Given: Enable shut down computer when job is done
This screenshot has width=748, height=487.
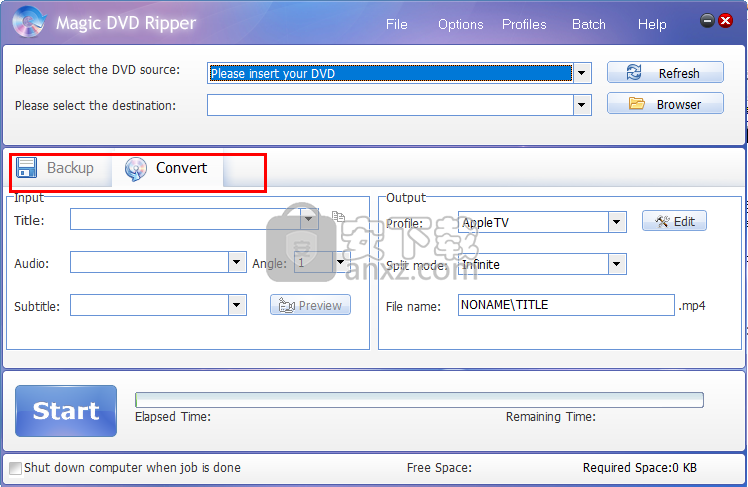Looking at the screenshot, I should click(x=15, y=468).
